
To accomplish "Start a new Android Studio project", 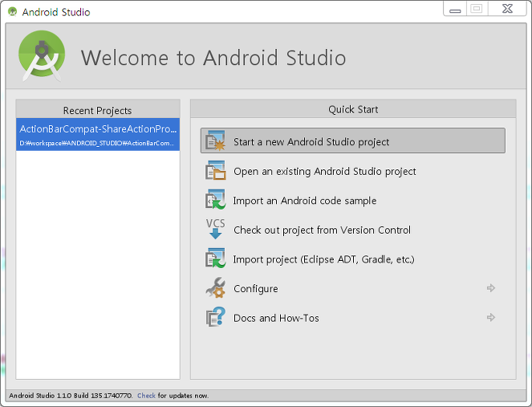I will [x=353, y=140].
